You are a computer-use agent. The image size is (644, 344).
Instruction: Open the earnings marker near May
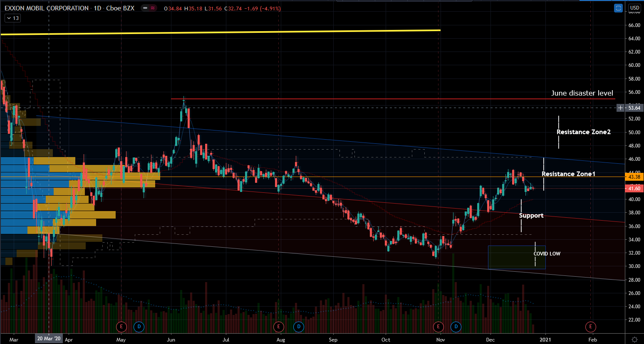[x=121, y=327]
